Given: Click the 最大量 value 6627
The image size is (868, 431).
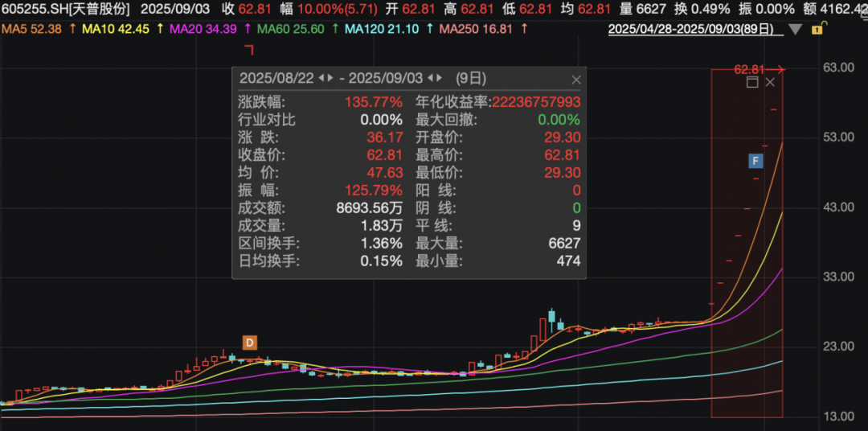Looking at the screenshot, I should tap(565, 243).
